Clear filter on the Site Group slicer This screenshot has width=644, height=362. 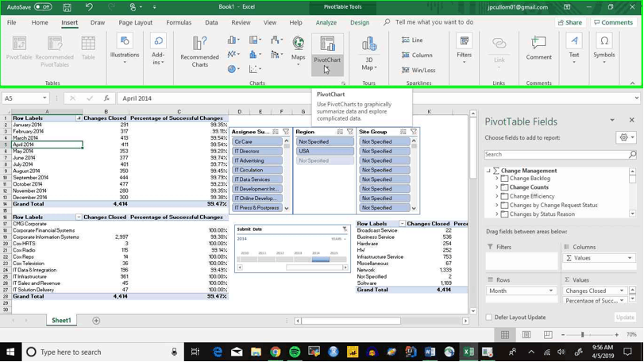pyautogui.click(x=414, y=132)
